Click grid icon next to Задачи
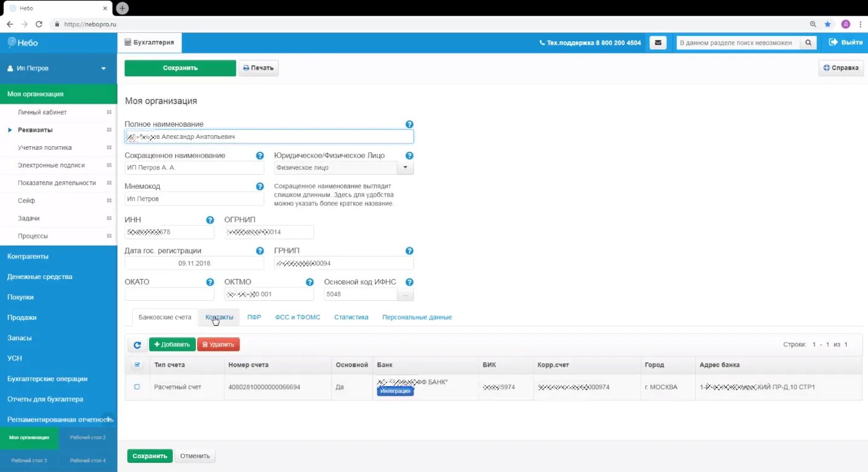This screenshot has height=472, width=868. pos(109,218)
